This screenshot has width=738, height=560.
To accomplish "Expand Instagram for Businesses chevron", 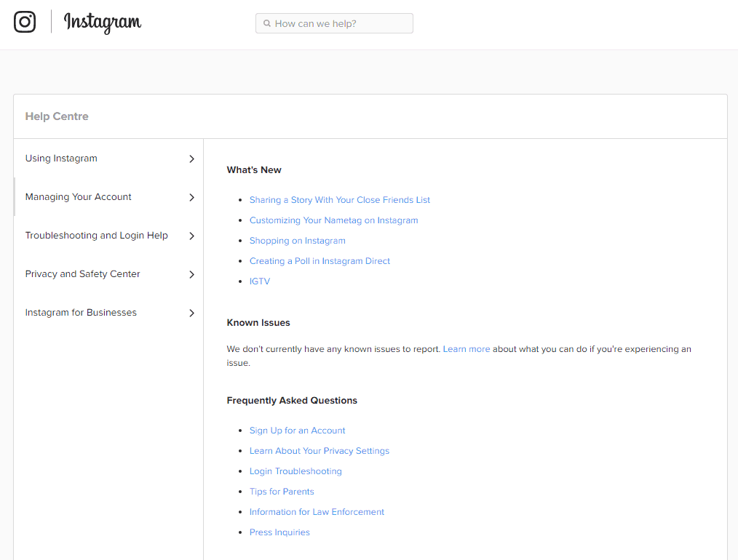I will point(191,313).
